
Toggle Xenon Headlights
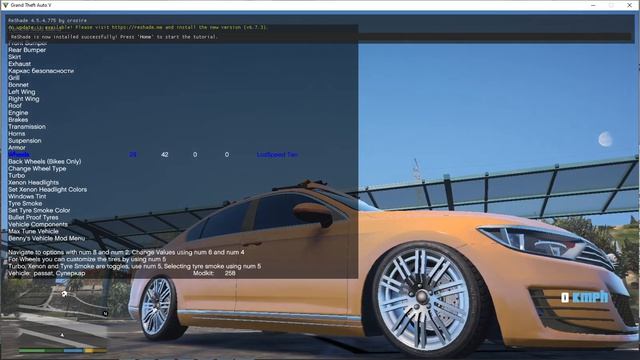33,182
